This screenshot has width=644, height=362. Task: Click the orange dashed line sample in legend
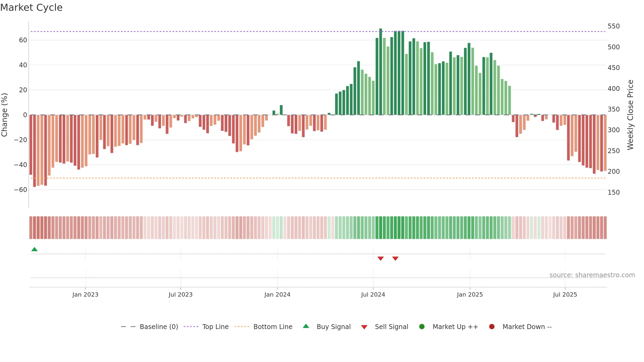point(242,327)
